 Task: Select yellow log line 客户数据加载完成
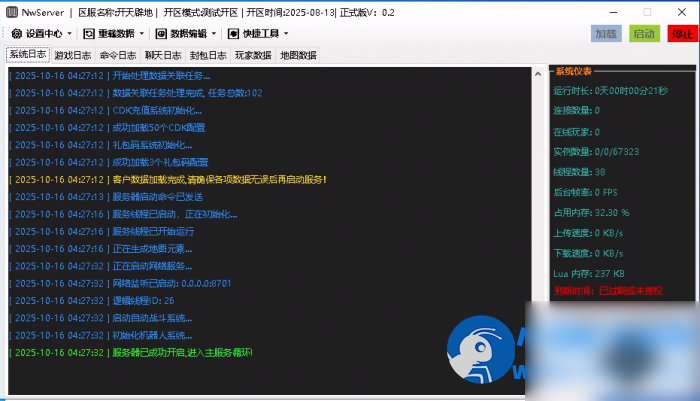coord(168,180)
